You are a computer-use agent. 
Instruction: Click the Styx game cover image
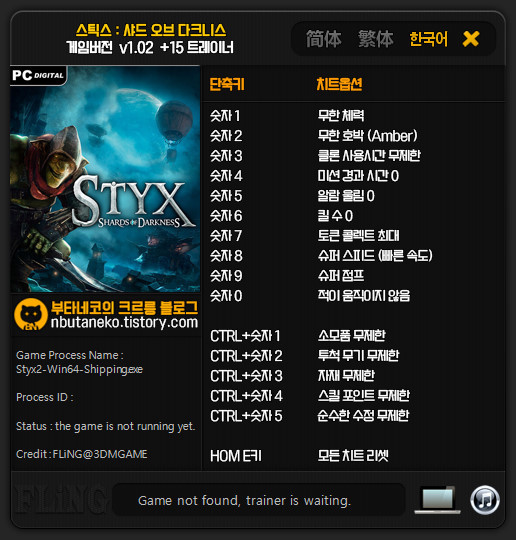pyautogui.click(x=105, y=179)
